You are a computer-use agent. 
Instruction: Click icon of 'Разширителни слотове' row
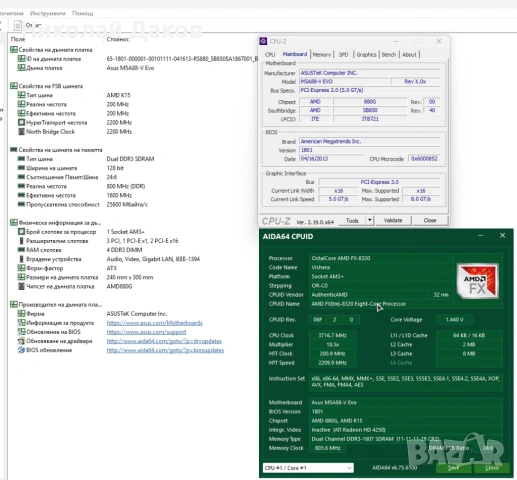tap(21, 240)
